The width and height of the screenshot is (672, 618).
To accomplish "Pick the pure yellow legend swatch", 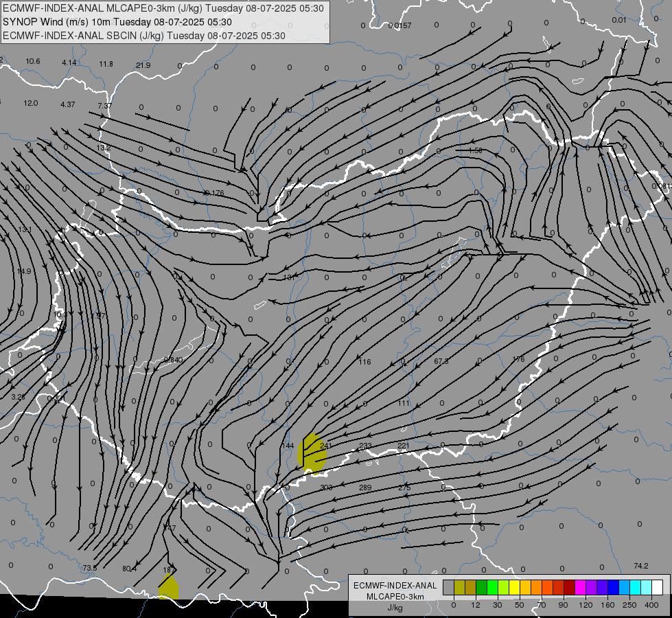I will (515, 587).
